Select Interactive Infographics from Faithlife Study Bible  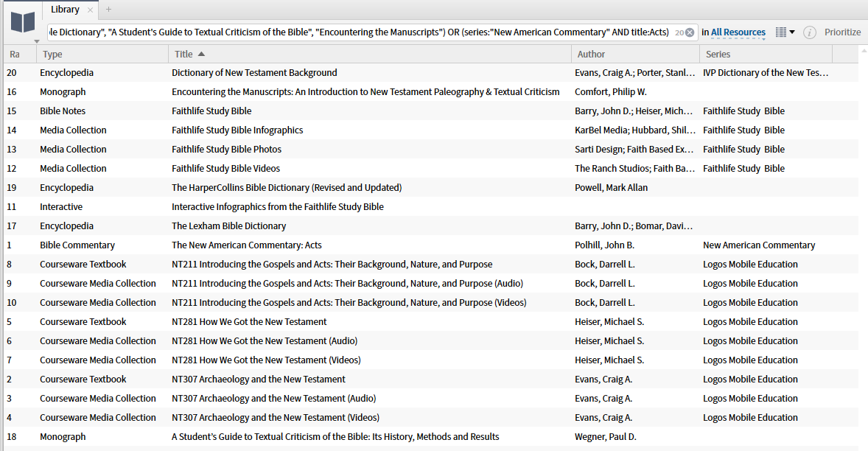coord(277,207)
